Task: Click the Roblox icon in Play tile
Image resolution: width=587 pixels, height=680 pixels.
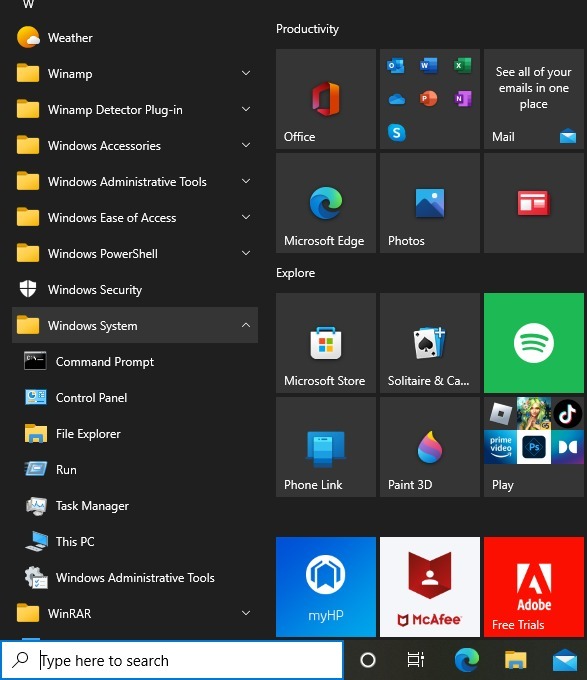Action: point(500,414)
